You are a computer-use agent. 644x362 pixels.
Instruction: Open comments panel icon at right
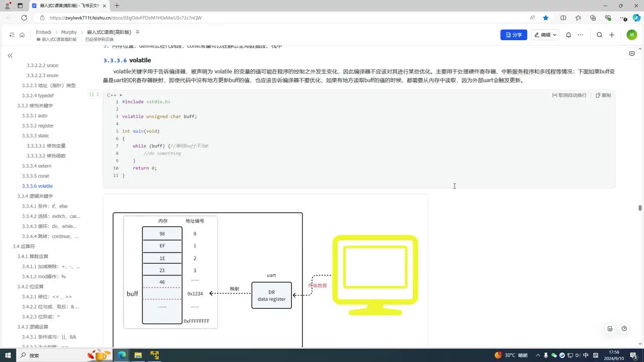[632, 53]
